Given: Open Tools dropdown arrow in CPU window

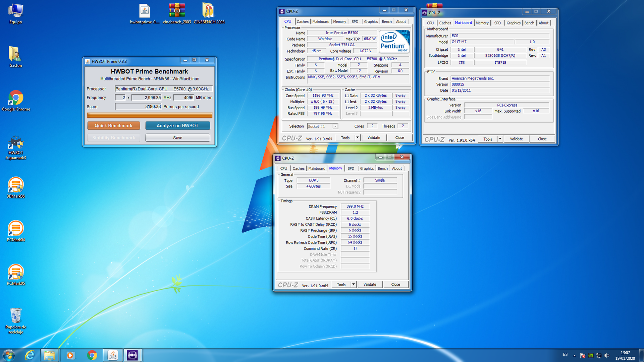Looking at the screenshot, I should (357, 137).
